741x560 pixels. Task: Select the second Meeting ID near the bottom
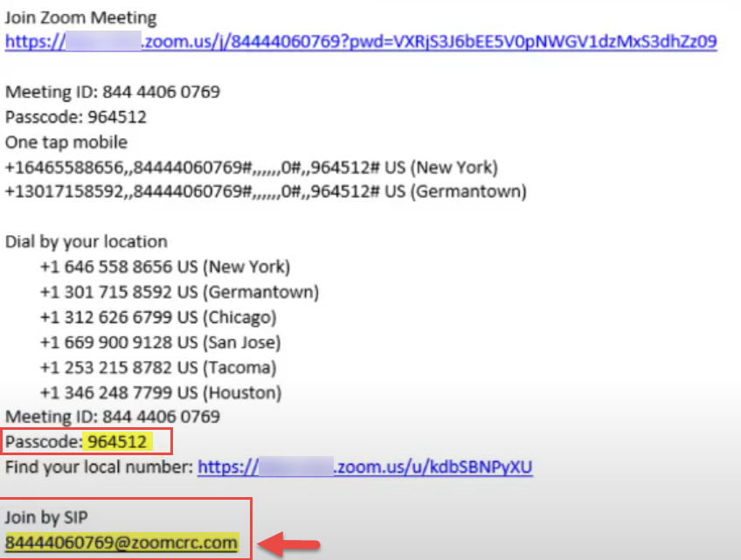coord(114,417)
